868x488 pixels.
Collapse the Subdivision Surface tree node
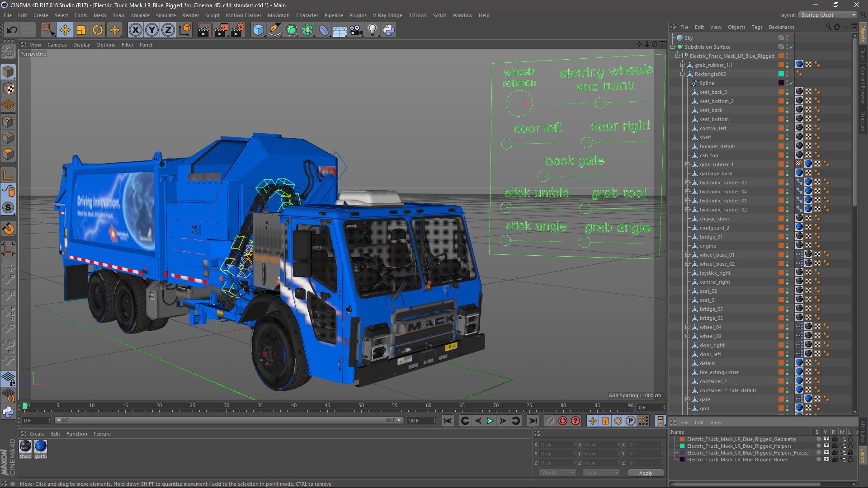pyautogui.click(x=673, y=47)
